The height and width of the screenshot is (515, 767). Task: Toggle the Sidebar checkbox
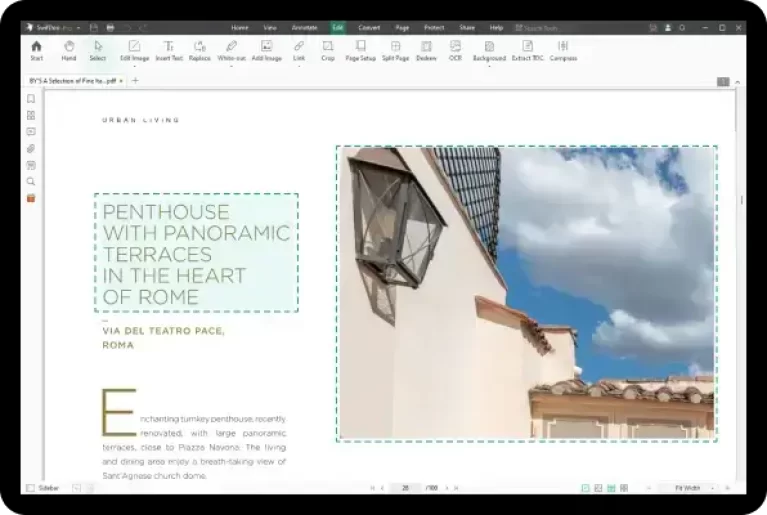click(30, 488)
